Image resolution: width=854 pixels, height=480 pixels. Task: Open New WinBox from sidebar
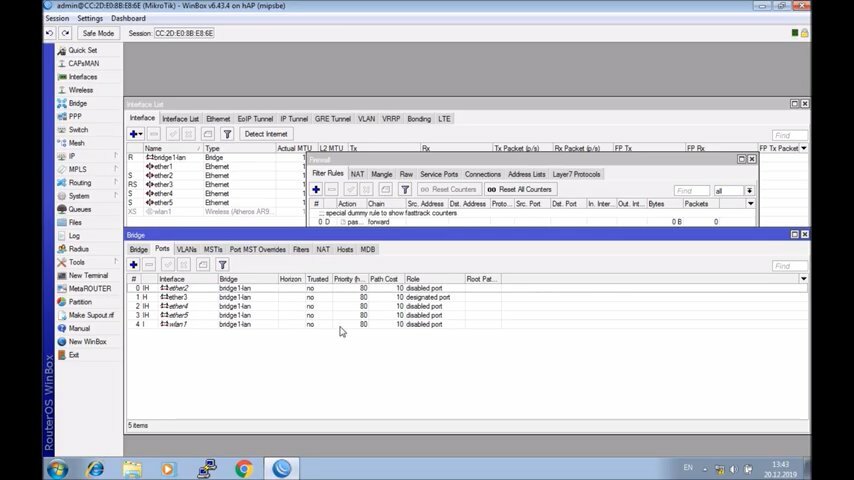[87, 342]
